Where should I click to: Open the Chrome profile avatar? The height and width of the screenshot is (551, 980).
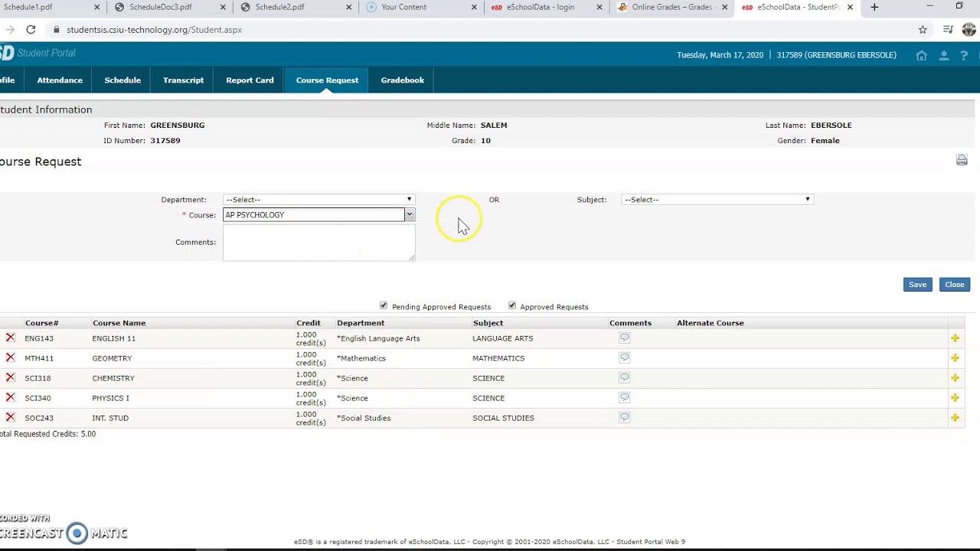point(969,30)
